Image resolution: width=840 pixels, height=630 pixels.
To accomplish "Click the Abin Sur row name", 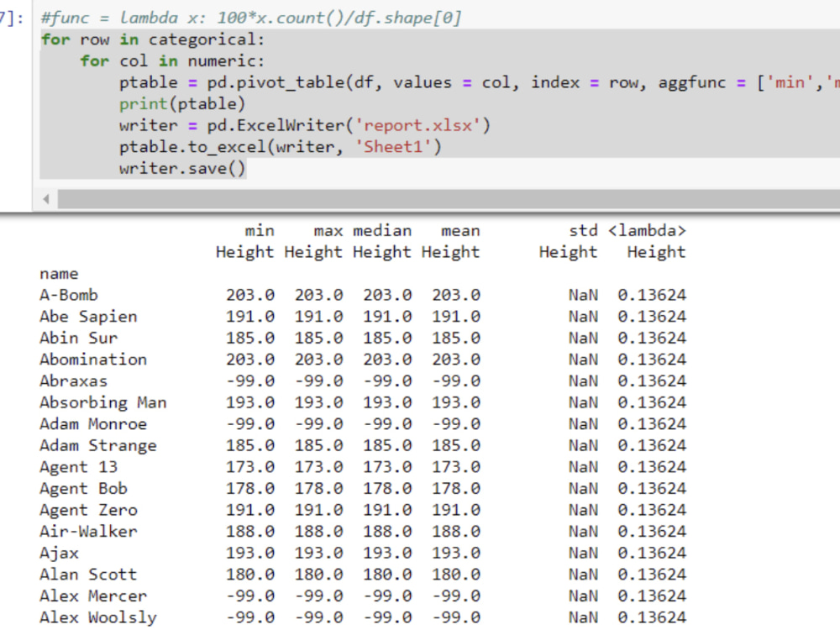I will [x=78, y=338].
